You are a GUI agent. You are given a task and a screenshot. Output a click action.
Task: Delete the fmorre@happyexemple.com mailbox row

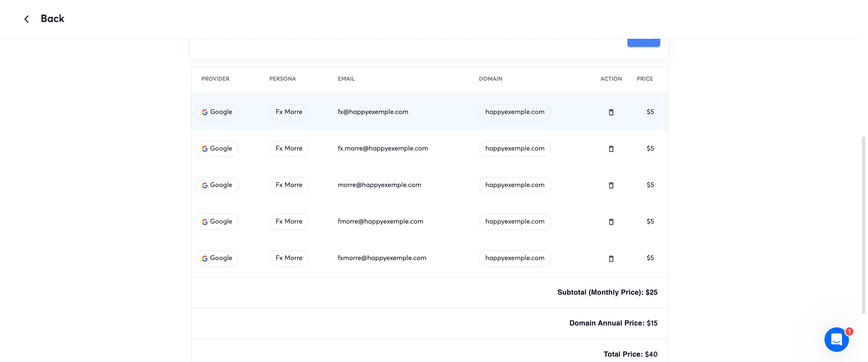(x=611, y=222)
